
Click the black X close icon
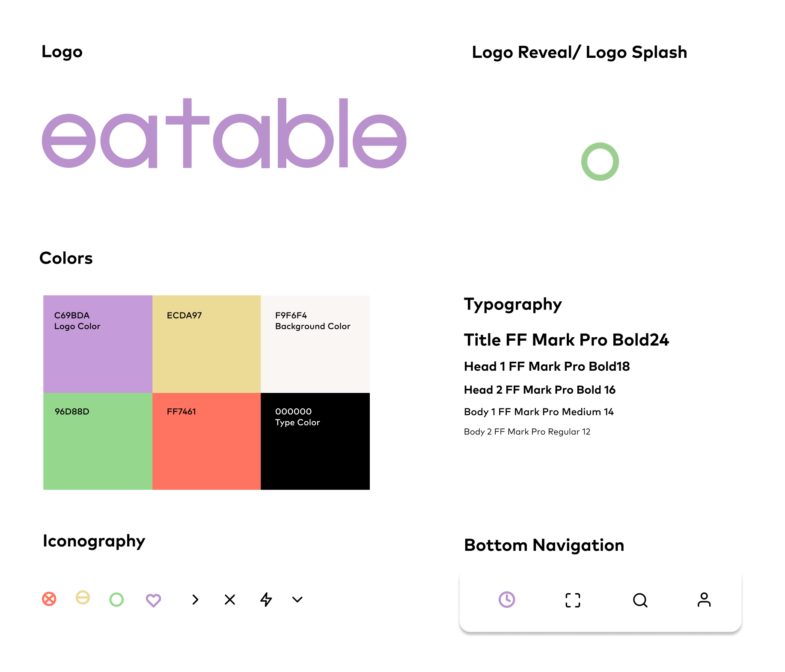[x=230, y=600]
